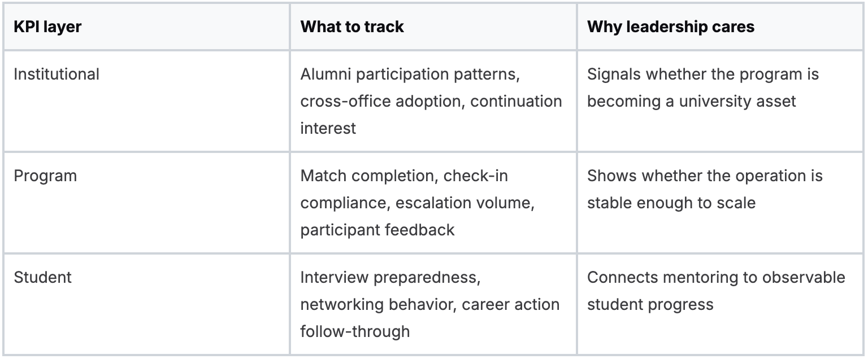
Task: Select the word 'follow-through'
Action: pos(355,331)
